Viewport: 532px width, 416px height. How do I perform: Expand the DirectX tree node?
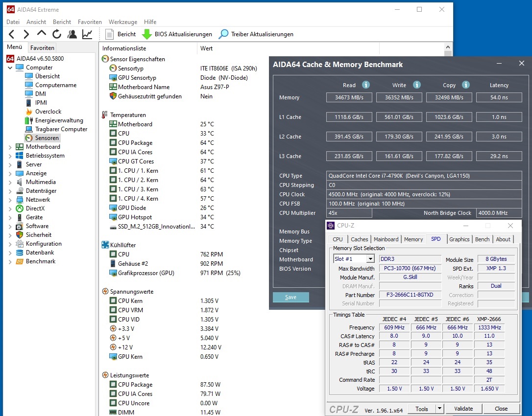click(10, 209)
